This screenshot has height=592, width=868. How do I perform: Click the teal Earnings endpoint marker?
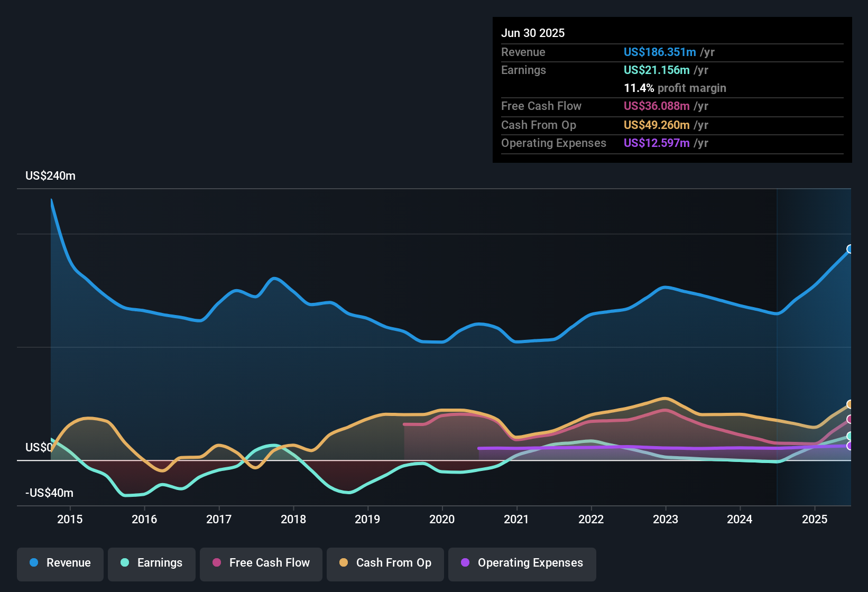pyautogui.click(x=849, y=436)
